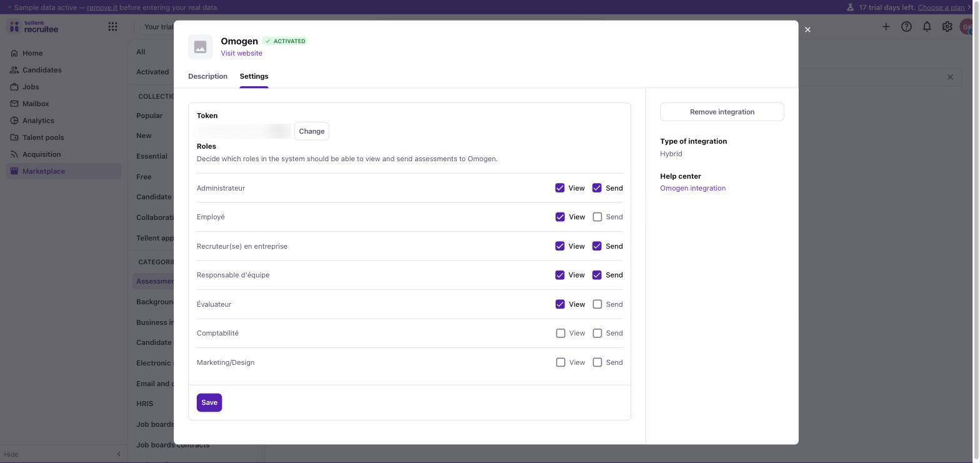Clear the marketplace search field
Screen dimensions: 980x463
tap(950, 77)
